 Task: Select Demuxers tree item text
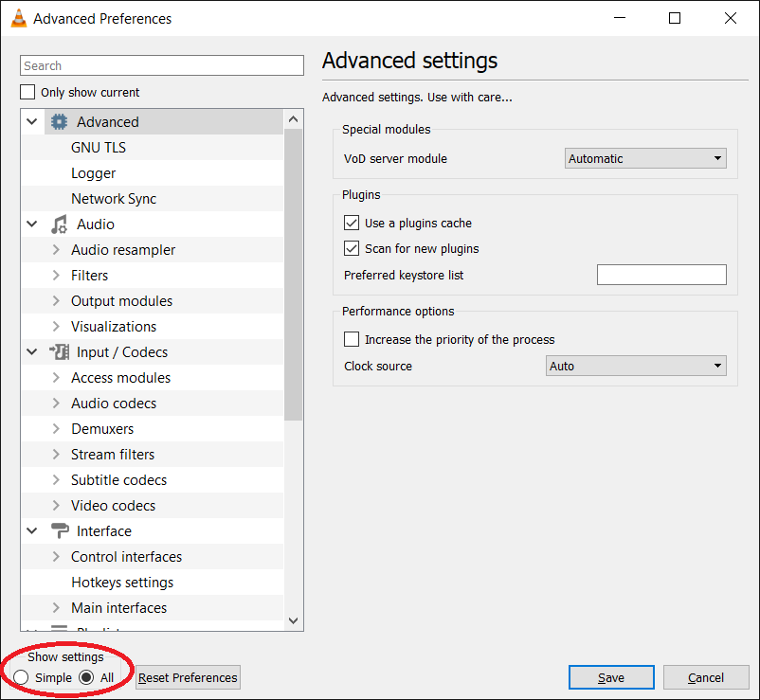(102, 429)
